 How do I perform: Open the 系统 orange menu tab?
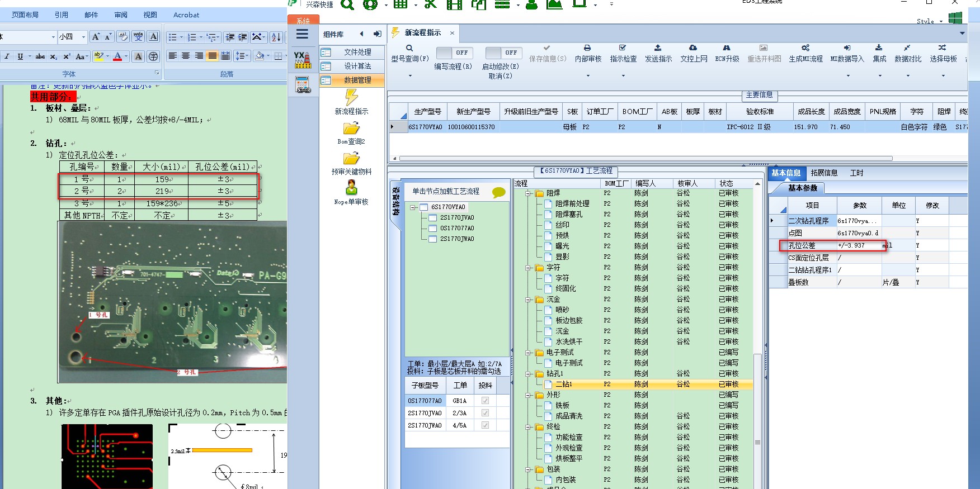pos(303,20)
